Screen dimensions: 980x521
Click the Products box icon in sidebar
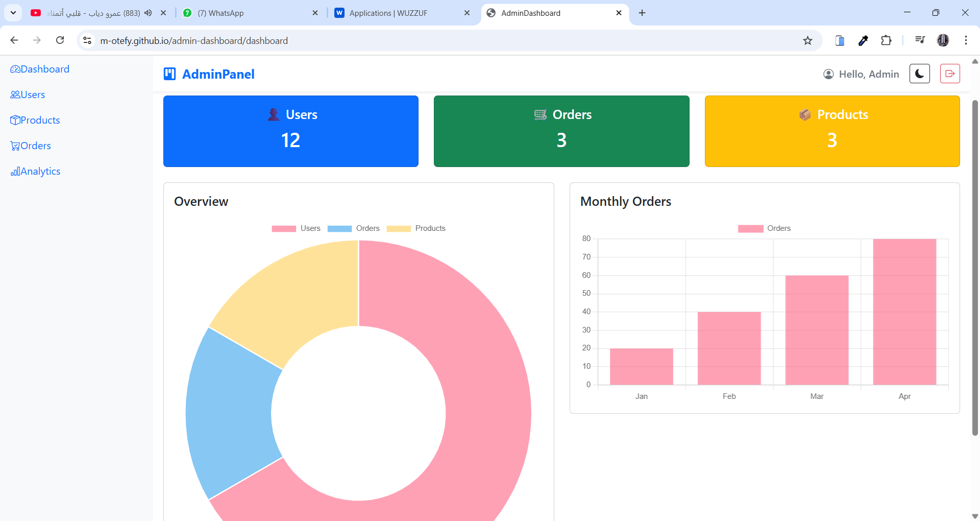pyautogui.click(x=16, y=120)
